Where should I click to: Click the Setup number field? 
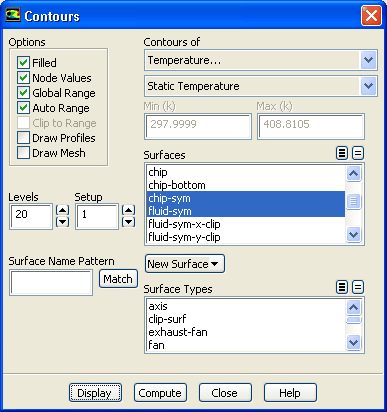pyautogui.click(x=97, y=217)
